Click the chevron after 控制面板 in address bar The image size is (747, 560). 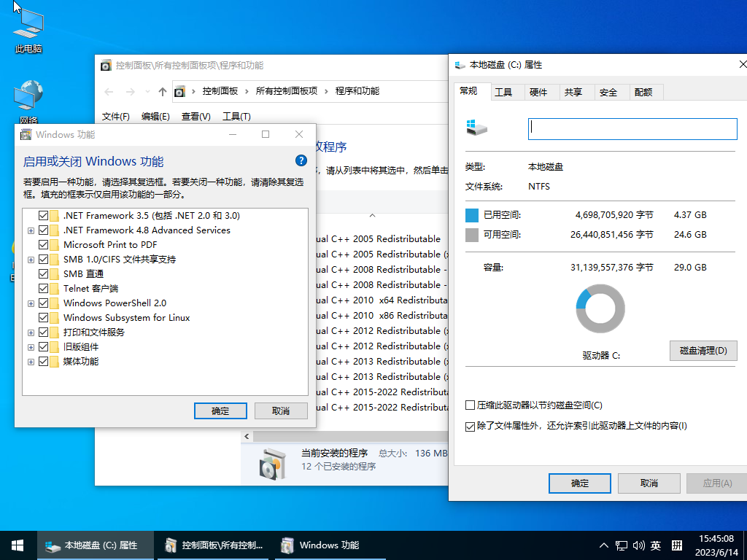click(x=247, y=91)
